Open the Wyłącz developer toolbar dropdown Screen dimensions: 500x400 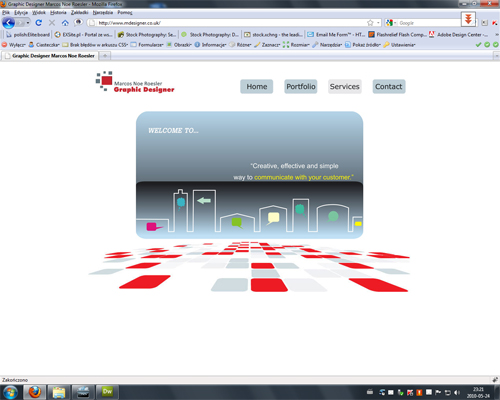coord(14,45)
